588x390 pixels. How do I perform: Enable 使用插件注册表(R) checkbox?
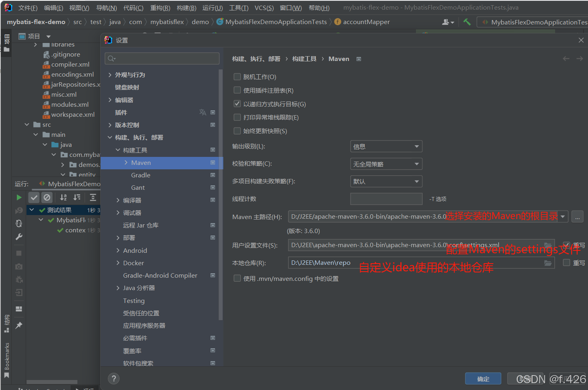click(237, 90)
